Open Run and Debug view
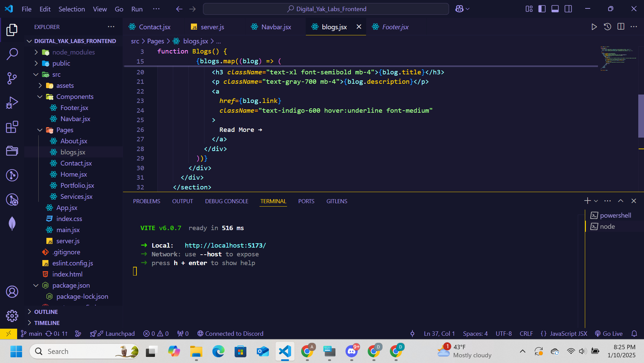Image resolution: width=644 pixels, height=363 pixels. pos(12,103)
